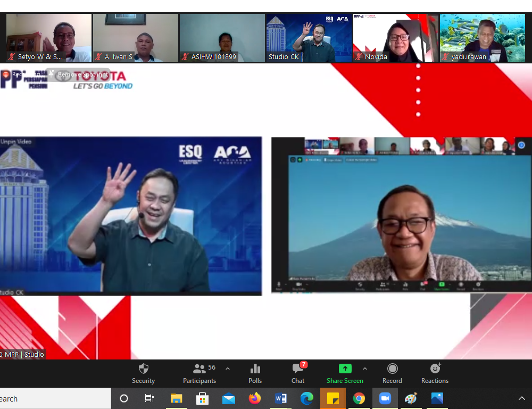Open the Polls panel
Image resolution: width=532 pixels, height=409 pixels.
point(255,373)
